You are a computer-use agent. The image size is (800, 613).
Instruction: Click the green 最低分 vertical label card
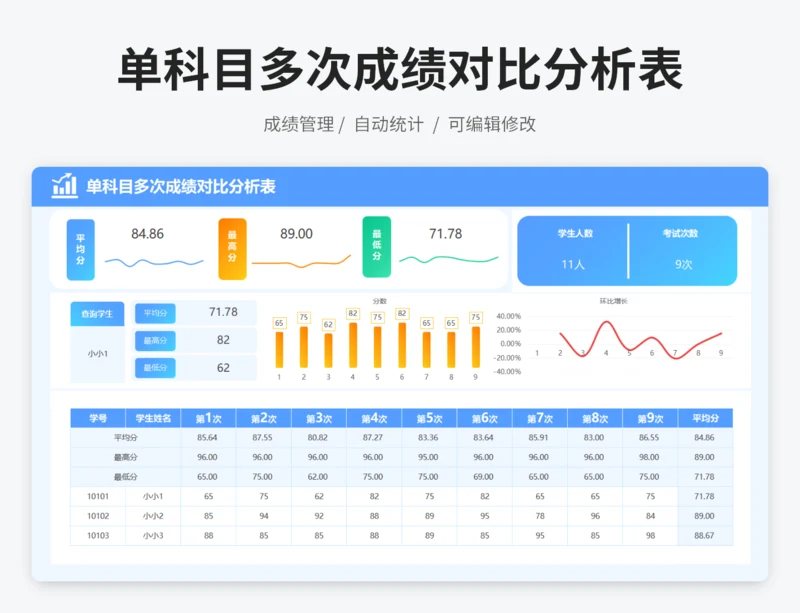[x=377, y=247]
